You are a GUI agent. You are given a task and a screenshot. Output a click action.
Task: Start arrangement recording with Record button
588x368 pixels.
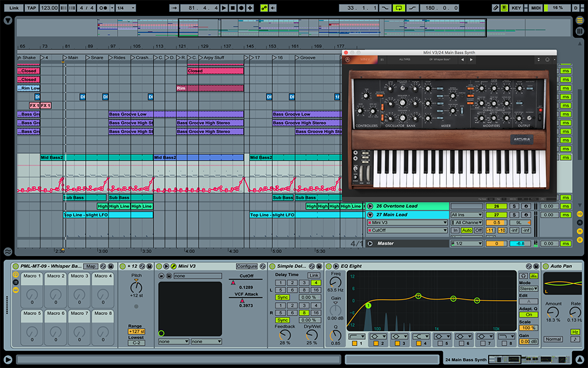point(241,8)
